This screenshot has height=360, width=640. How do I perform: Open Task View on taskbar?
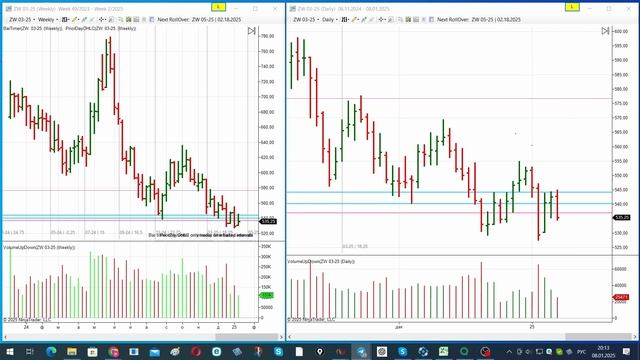29,351
